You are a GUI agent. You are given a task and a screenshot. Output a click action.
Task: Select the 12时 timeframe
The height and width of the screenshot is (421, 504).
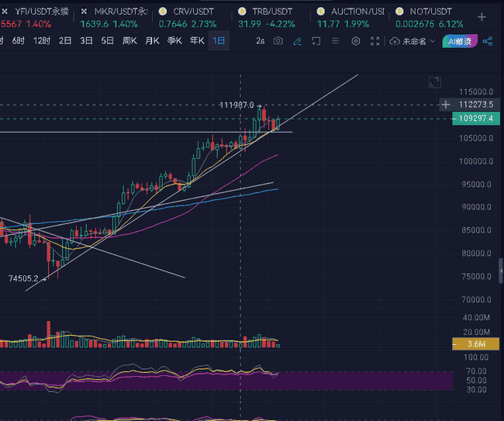(x=42, y=40)
